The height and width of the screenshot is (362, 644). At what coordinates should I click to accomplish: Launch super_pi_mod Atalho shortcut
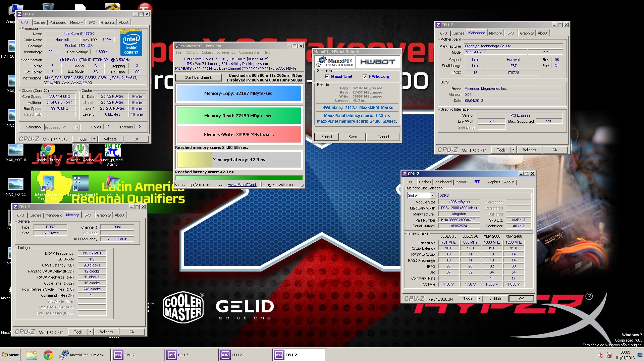pyautogui.click(x=112, y=155)
